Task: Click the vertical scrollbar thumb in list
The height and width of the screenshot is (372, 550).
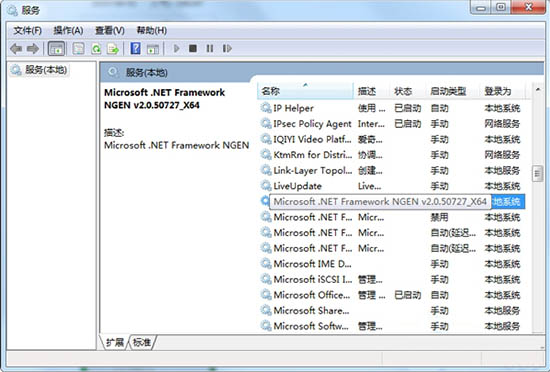Action: coord(537,173)
